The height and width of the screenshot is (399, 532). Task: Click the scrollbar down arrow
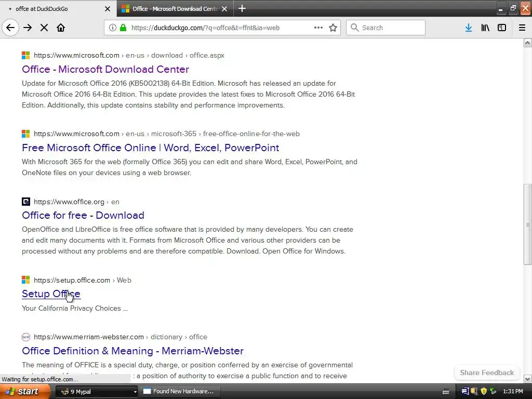tap(527, 379)
